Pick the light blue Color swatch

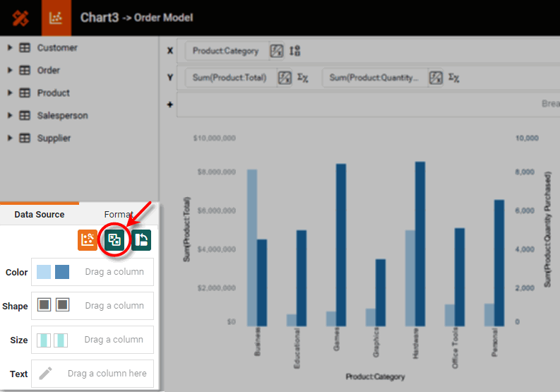[44, 272]
